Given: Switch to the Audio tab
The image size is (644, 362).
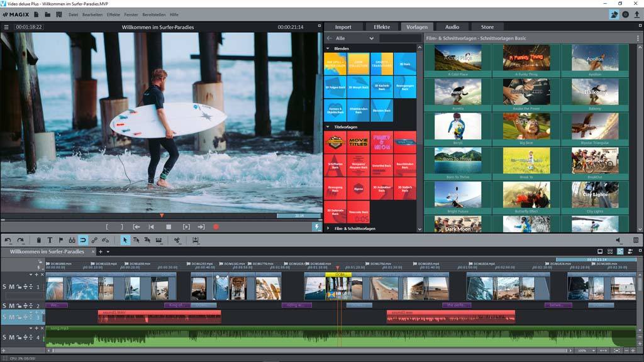Looking at the screenshot, I should tap(452, 27).
